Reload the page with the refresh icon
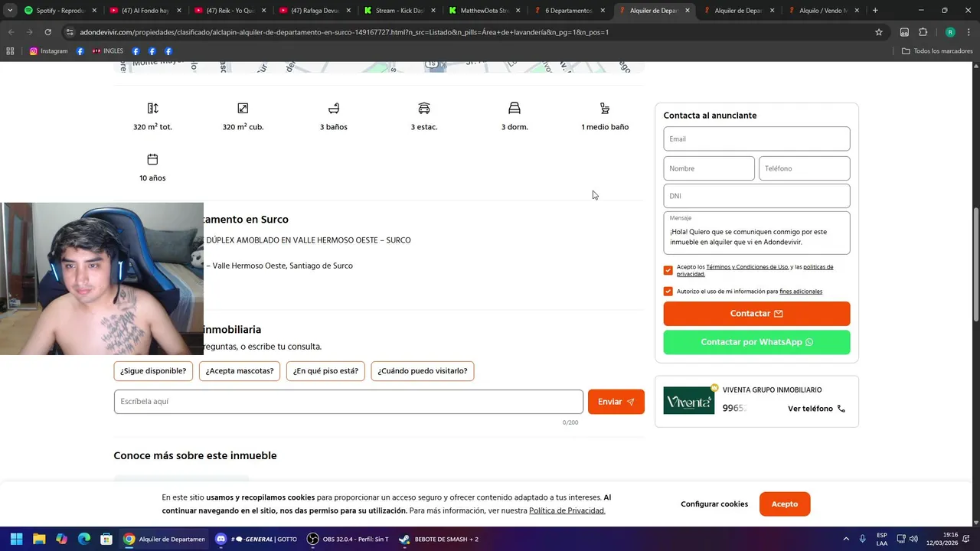 (47, 32)
